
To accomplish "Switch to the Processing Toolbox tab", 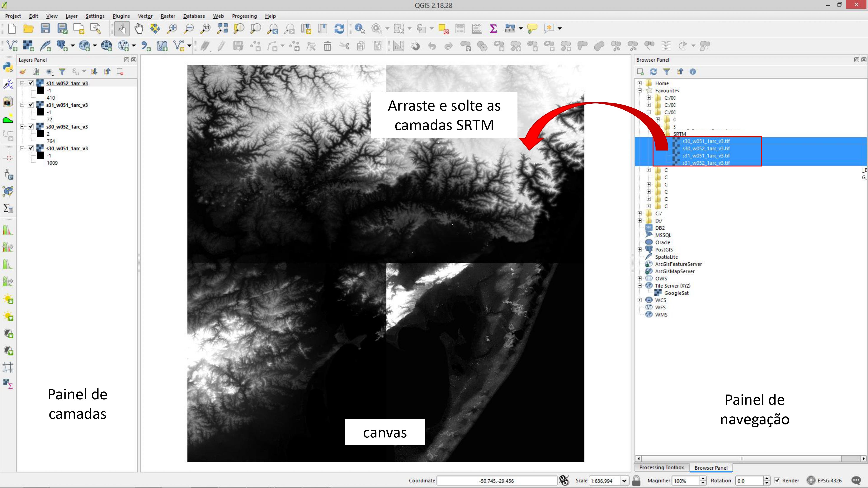I will [661, 467].
